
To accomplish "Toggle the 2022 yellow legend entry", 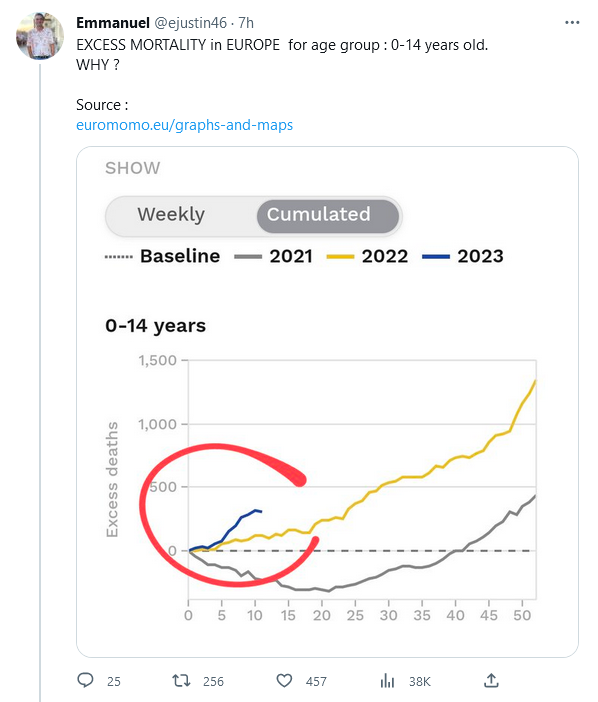I will pyautogui.click(x=367, y=257).
